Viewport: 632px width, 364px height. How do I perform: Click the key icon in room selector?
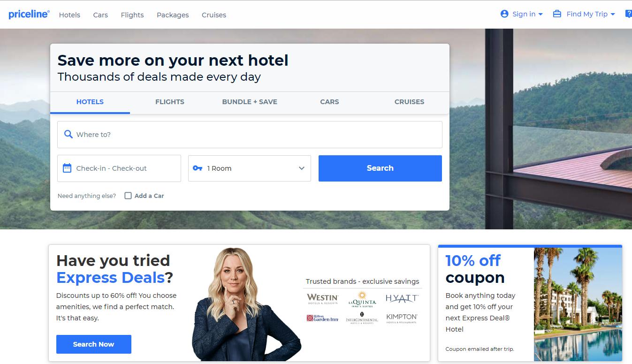click(198, 168)
